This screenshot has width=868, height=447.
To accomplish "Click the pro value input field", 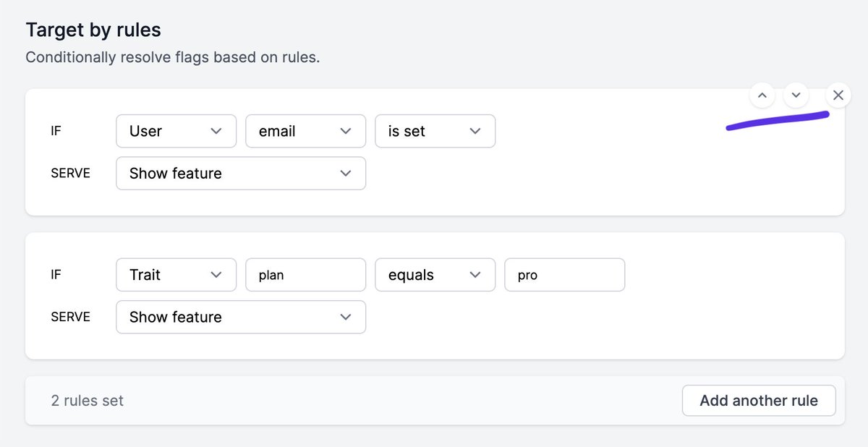I will point(564,275).
